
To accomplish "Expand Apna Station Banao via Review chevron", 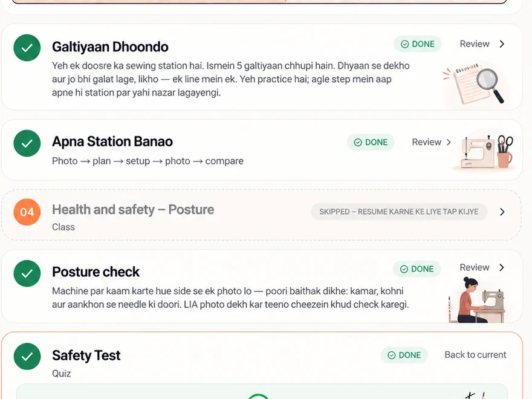I will (x=449, y=142).
